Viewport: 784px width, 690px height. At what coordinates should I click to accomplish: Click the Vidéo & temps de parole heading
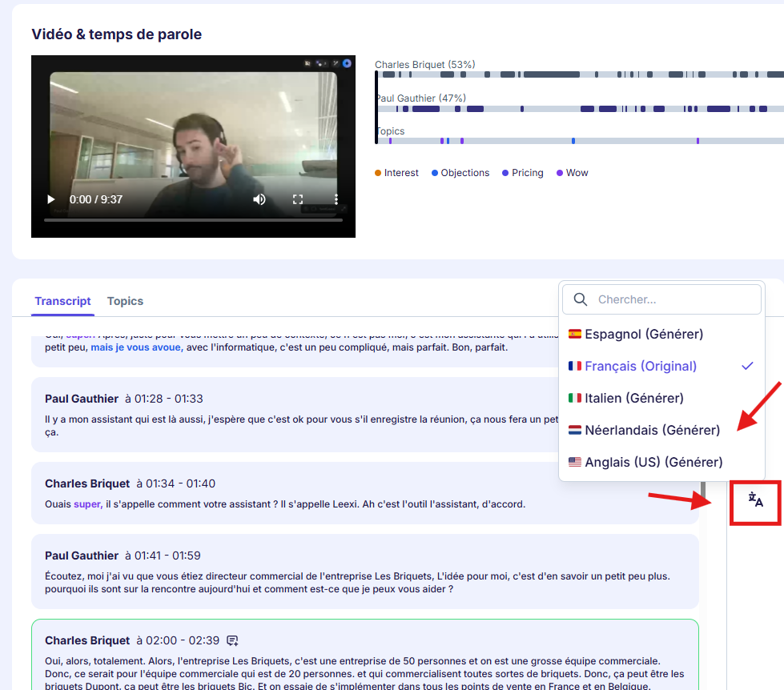point(116,34)
